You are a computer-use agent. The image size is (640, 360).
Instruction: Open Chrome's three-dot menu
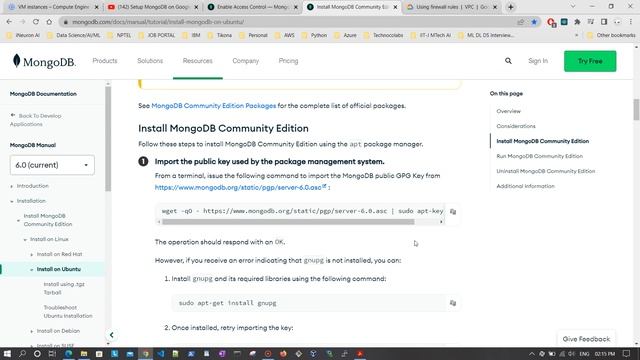(631, 22)
